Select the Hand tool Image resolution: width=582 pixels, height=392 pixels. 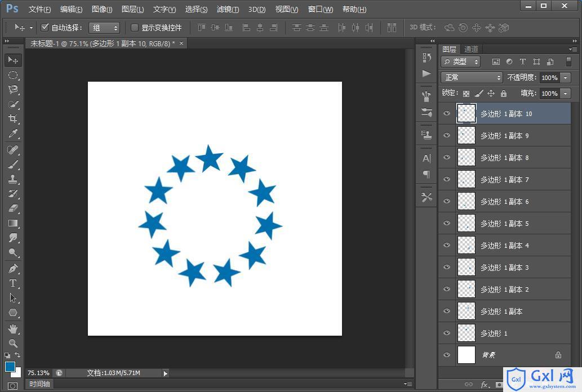13,329
